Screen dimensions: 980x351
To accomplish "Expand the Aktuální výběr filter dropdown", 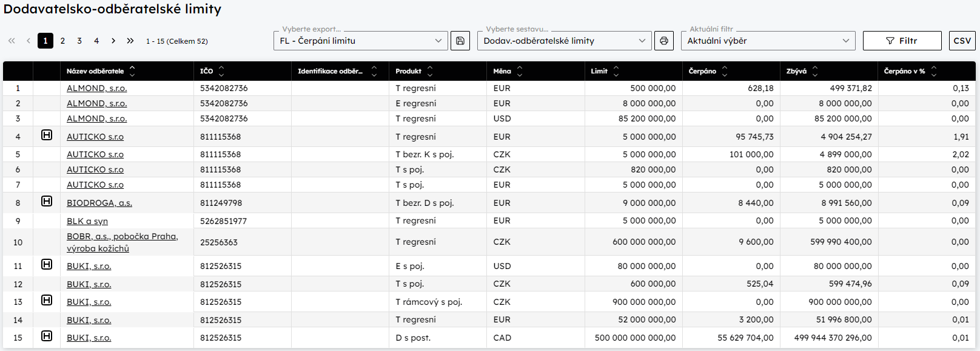I will pyautogui.click(x=768, y=41).
